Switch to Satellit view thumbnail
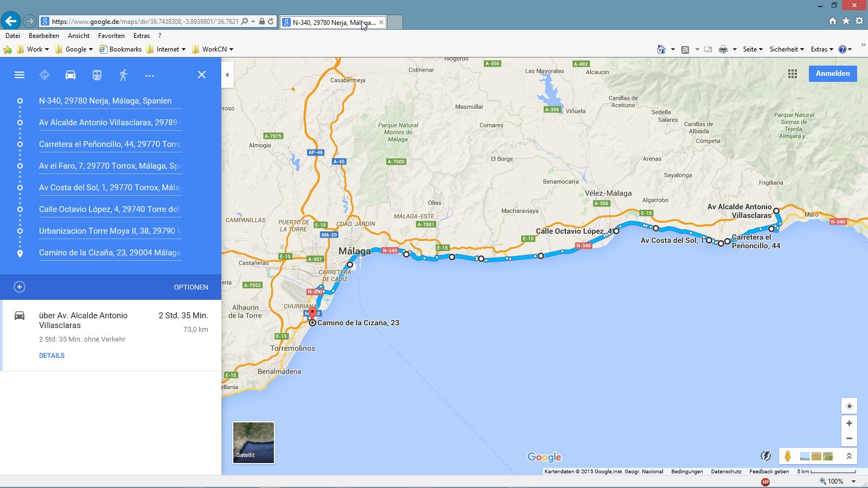Screen dimensions: 868x488 pos(253,442)
